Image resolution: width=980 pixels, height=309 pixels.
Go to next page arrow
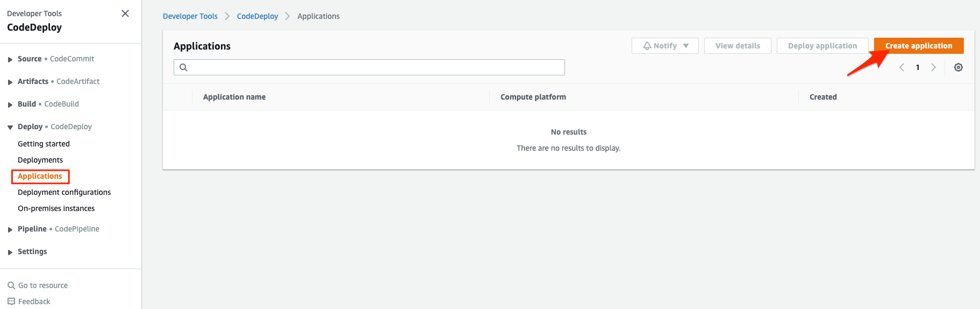coord(933,67)
